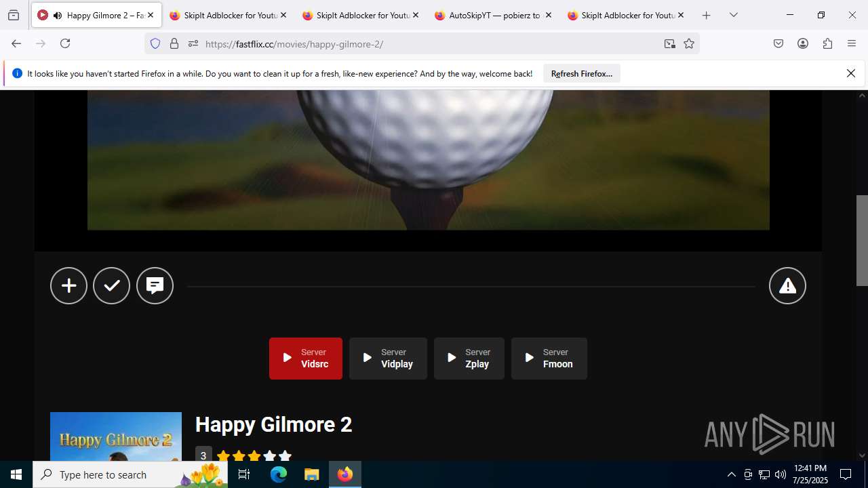Image resolution: width=868 pixels, height=488 pixels.
Task: Open a new tab with plus button
Action: 707,15
